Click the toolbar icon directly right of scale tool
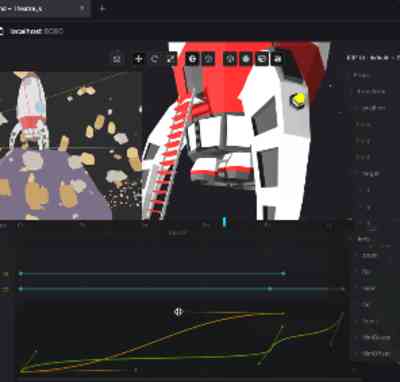Image resolution: width=400 pixels, height=382 pixels. pos(192,59)
